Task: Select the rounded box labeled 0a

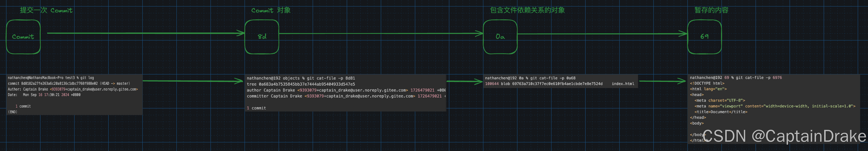Action: (x=500, y=37)
